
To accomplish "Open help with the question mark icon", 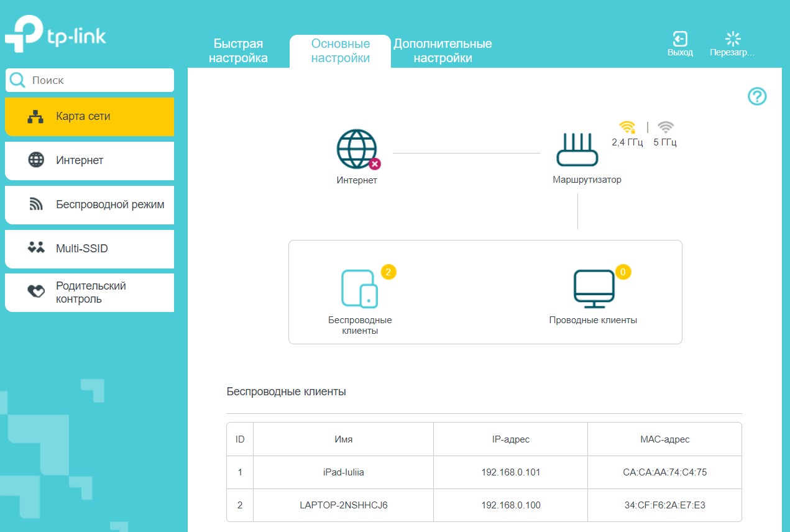I will [x=756, y=96].
